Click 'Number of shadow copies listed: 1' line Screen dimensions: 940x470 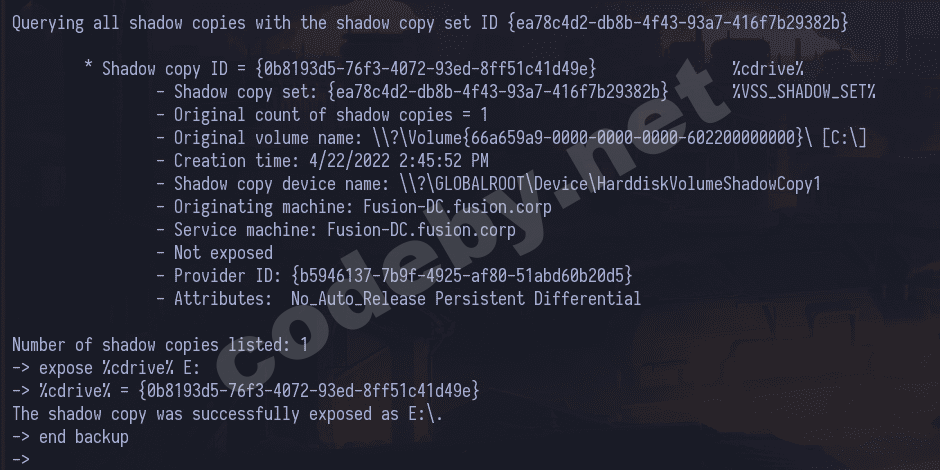(160, 345)
